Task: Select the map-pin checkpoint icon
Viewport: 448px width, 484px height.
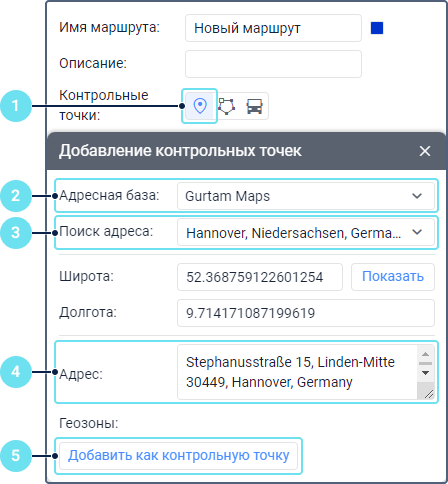Action: pyautogui.click(x=200, y=106)
